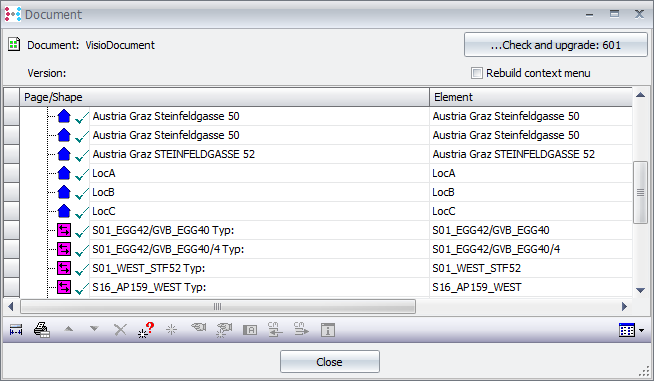Click the horizontal scrollbar thumb
The height and width of the screenshot is (381, 654).
point(218,306)
